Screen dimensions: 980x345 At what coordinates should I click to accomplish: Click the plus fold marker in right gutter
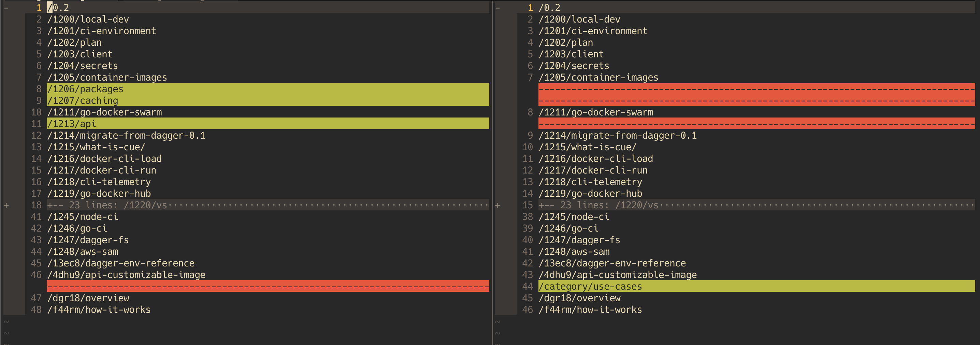(x=497, y=205)
